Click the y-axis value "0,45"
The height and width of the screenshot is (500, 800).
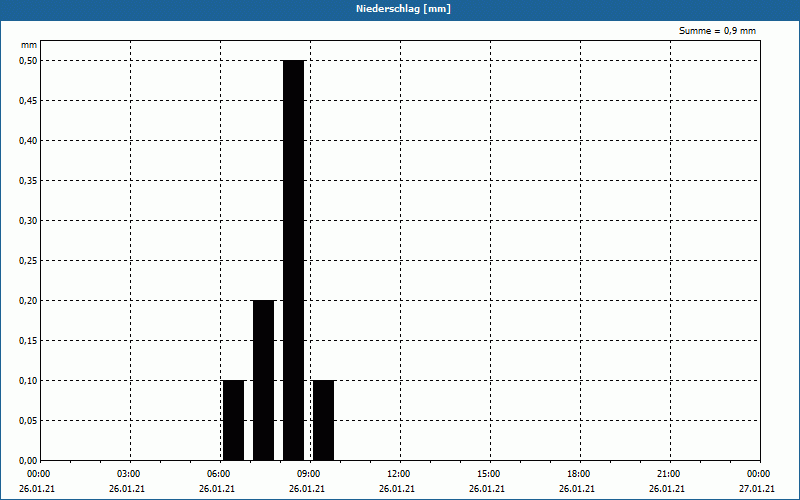28,101
